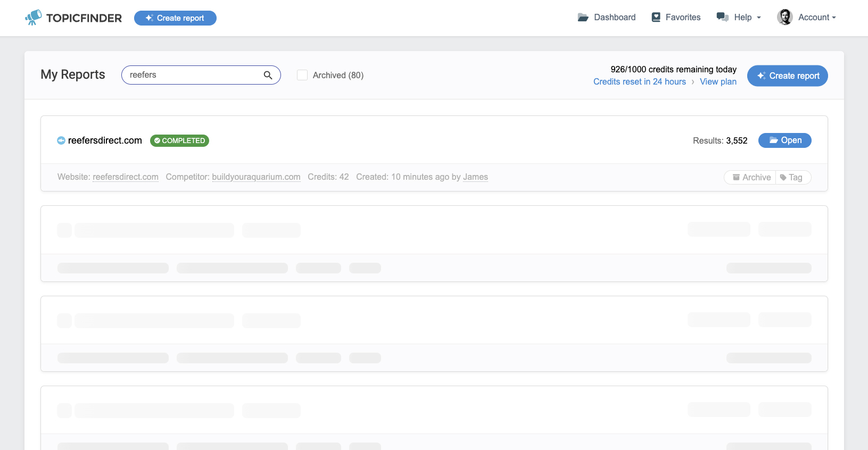
Task: Click the reefersdirect.com report title
Action: click(105, 140)
